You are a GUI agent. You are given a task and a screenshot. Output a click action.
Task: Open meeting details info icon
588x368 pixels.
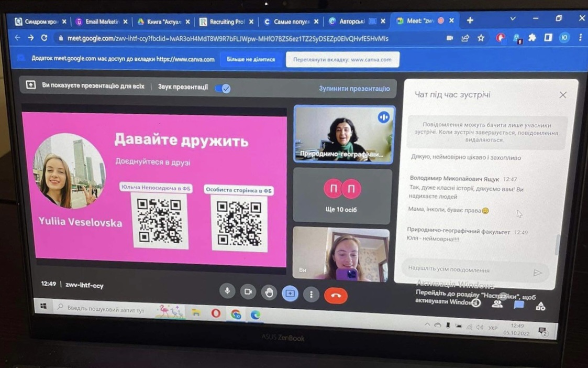click(x=476, y=302)
